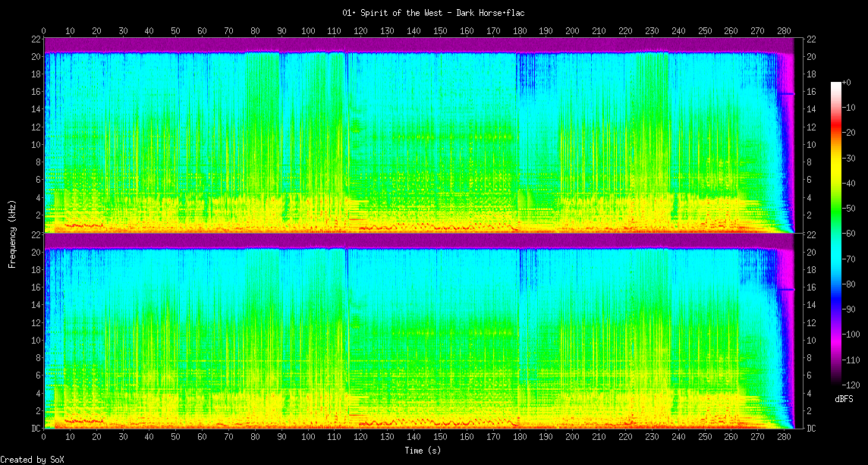The height and width of the screenshot is (465, 868).
Task: Click the '-60' label beside the color bar
Action: click(x=854, y=234)
